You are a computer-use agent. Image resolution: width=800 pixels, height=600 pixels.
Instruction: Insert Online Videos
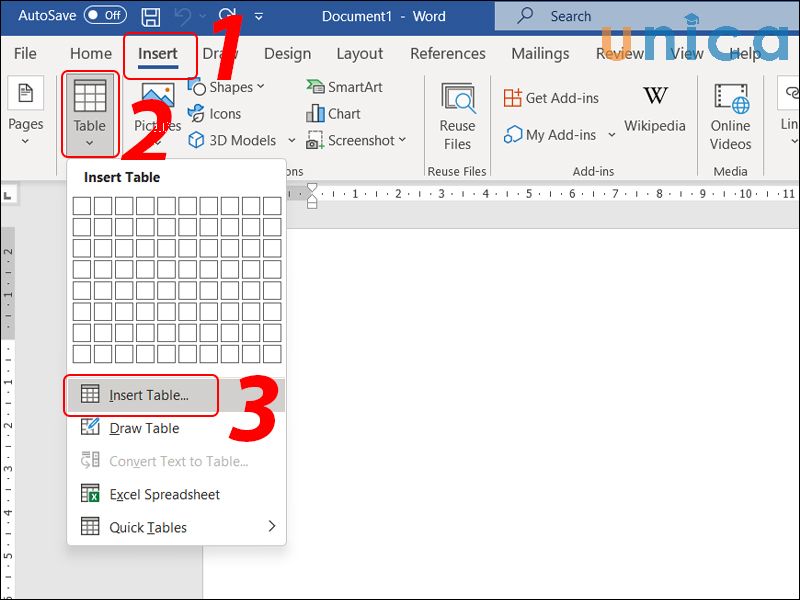coord(730,116)
